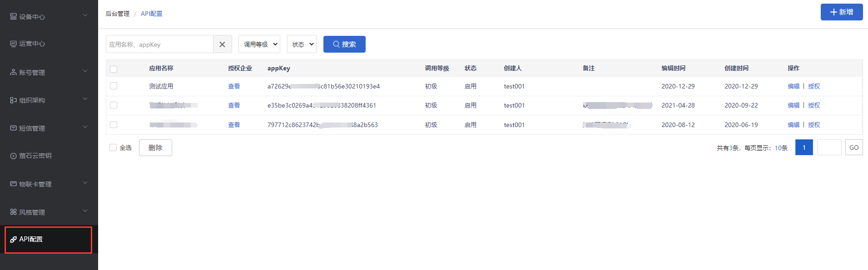The height and width of the screenshot is (270, 868).
Task: Click 查看 in the 797712c8623742b row
Action: (x=234, y=125)
